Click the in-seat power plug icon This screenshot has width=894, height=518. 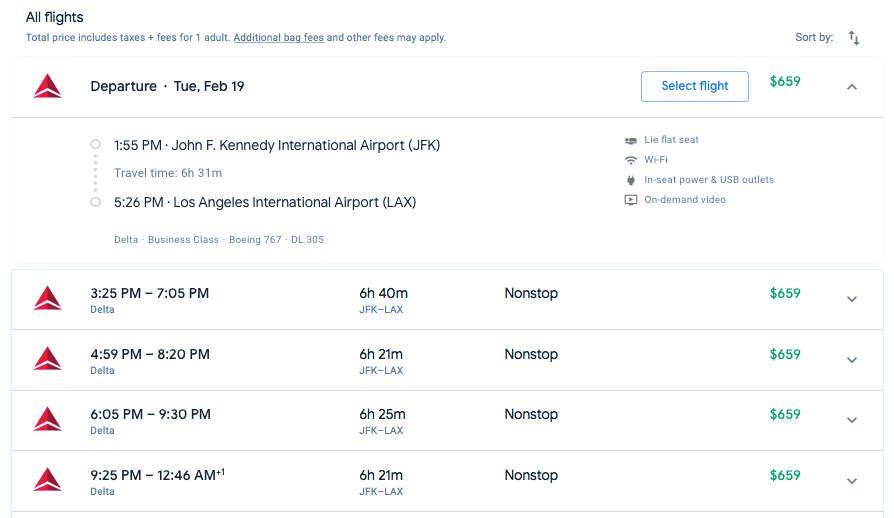coord(631,180)
